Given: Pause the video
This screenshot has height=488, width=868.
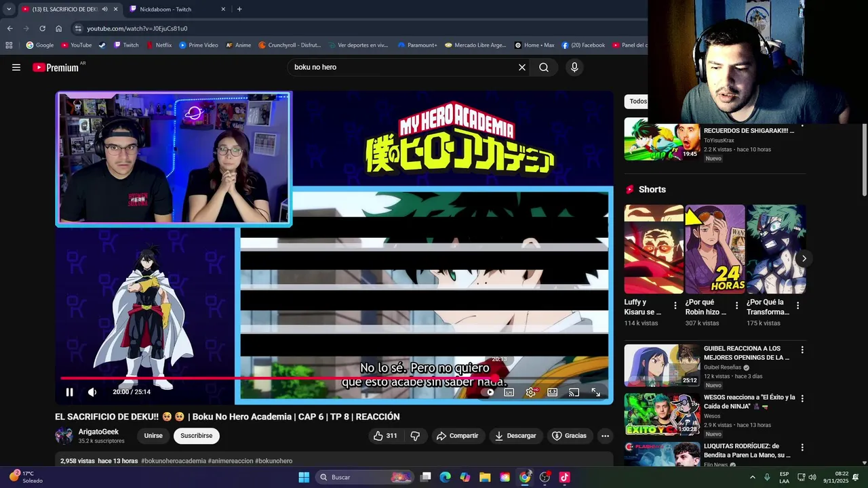Looking at the screenshot, I should (69, 392).
